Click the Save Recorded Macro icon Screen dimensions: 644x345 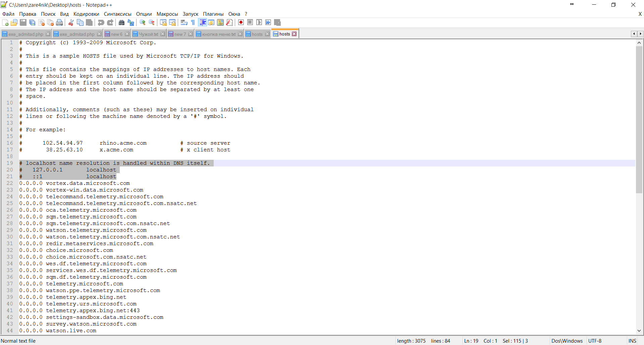tap(277, 22)
